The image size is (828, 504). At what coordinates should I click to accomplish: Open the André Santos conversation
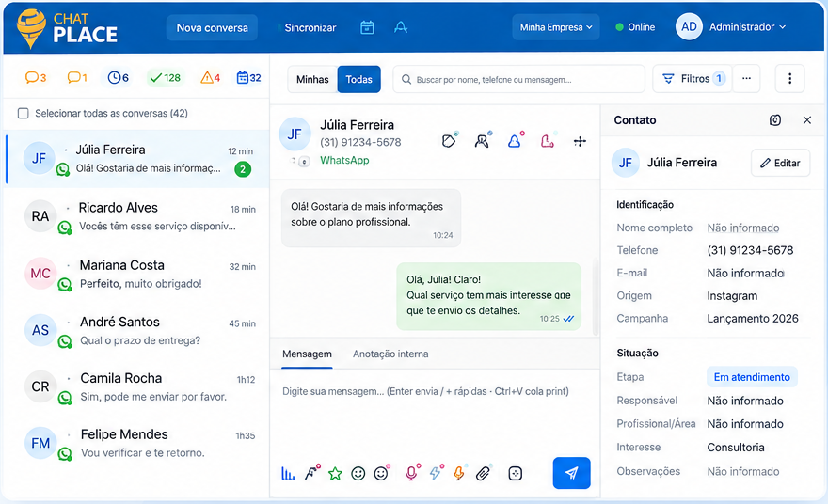137,331
